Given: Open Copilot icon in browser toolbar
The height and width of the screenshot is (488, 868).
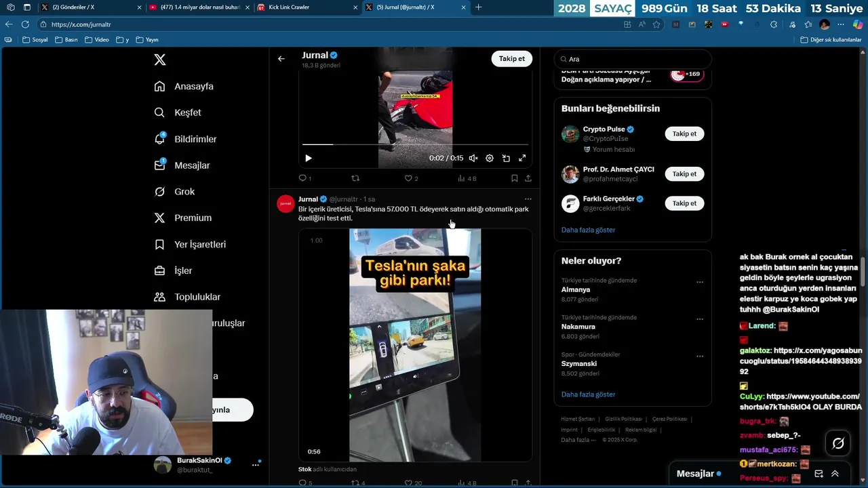Looking at the screenshot, I should (858, 24).
